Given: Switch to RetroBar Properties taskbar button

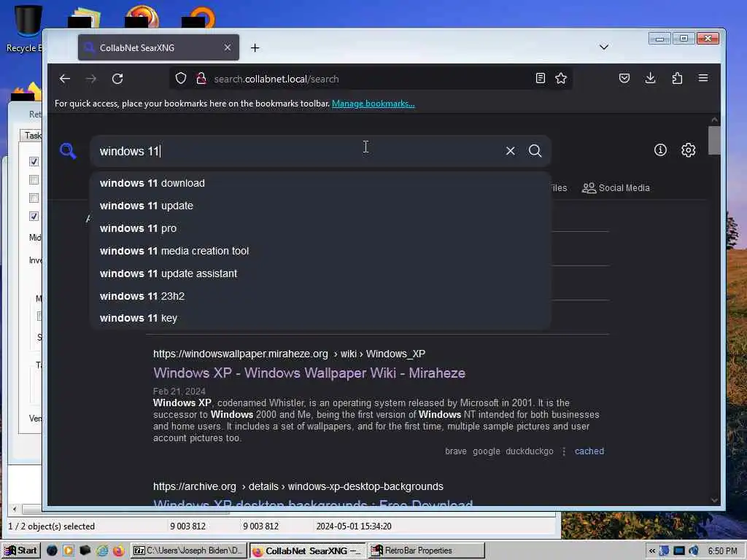Looking at the screenshot, I should (x=426, y=551).
